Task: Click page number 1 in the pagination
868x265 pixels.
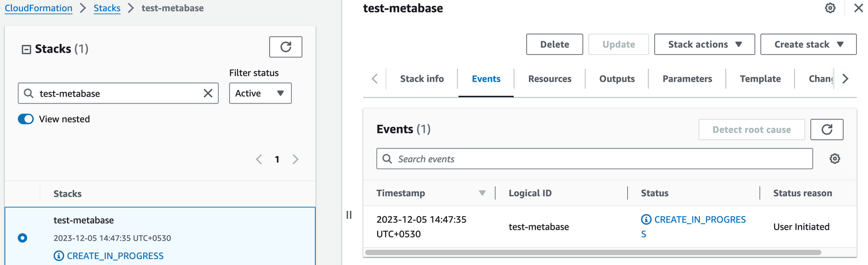Action: (x=277, y=159)
